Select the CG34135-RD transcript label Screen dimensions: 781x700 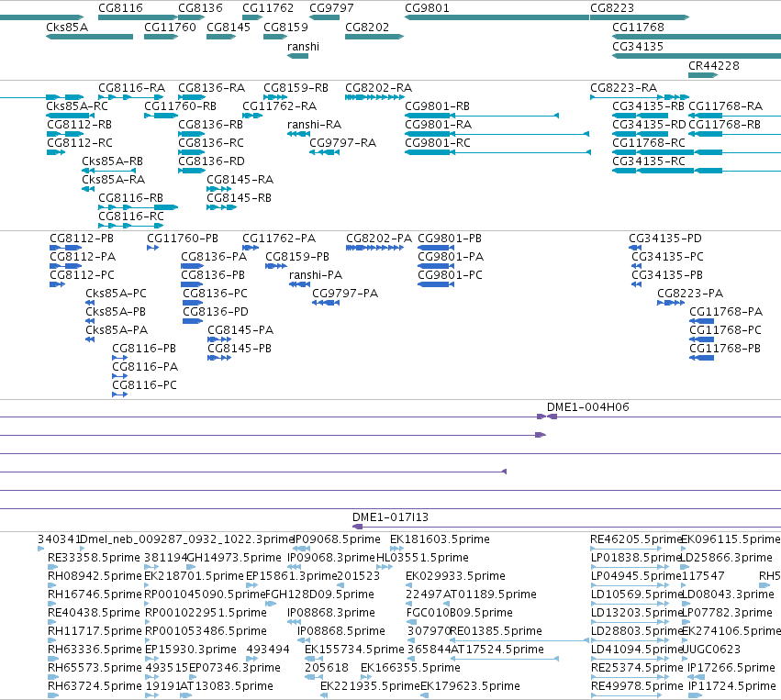point(649,125)
